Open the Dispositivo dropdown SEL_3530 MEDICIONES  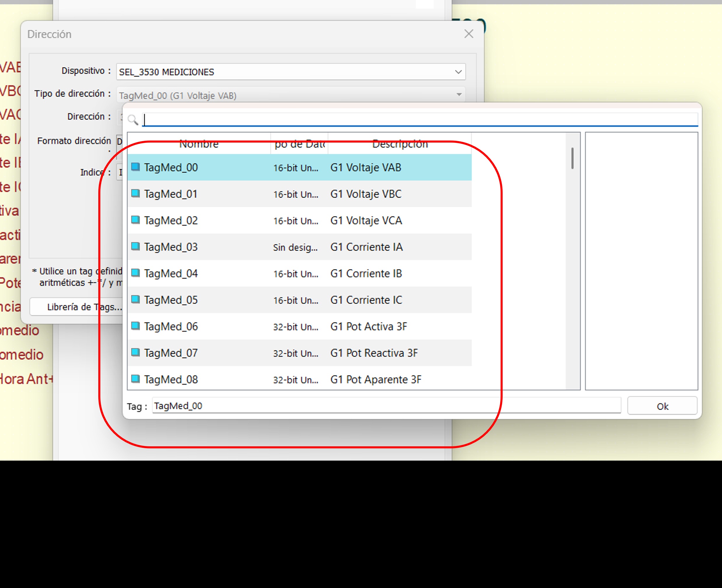pos(291,72)
